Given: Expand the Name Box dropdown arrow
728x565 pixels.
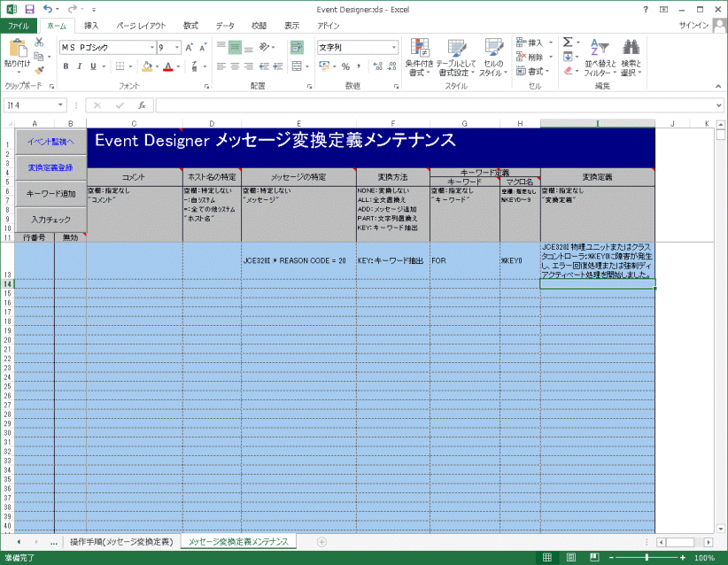Looking at the screenshot, I should pyautogui.click(x=60, y=105).
